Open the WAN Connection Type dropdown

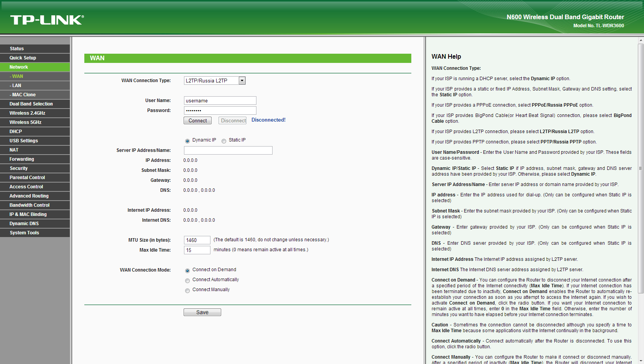[215, 81]
